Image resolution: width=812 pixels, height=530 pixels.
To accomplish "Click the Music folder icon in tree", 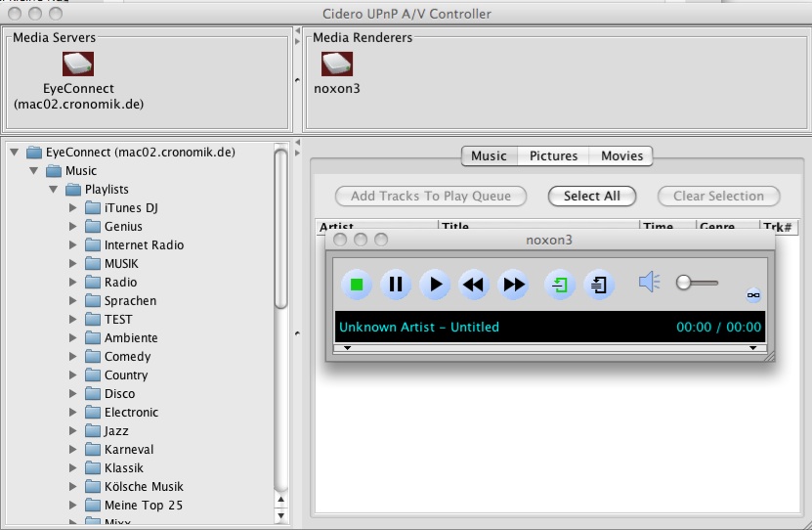I will (x=54, y=171).
